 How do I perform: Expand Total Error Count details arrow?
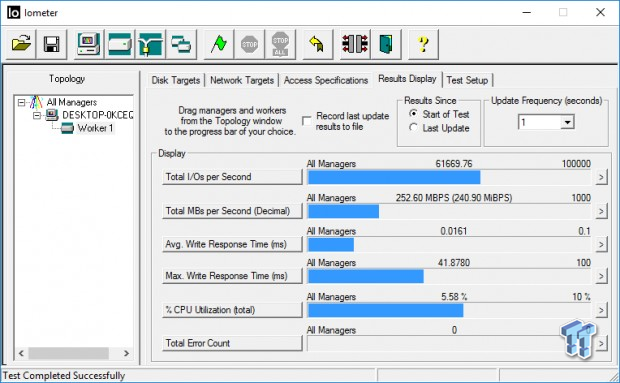[x=601, y=343]
